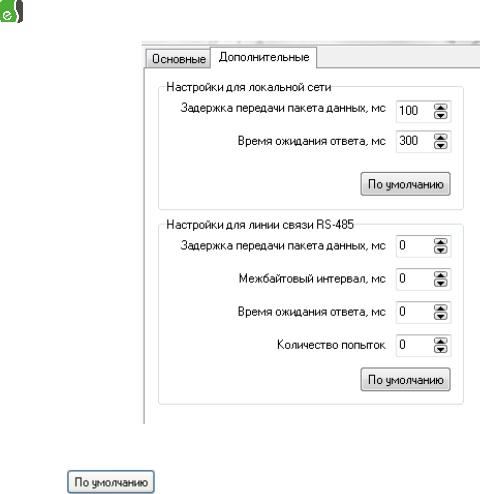Decrease RS-485 packet transmission delay
The height and width of the screenshot is (494, 480).
pyautogui.click(x=441, y=250)
